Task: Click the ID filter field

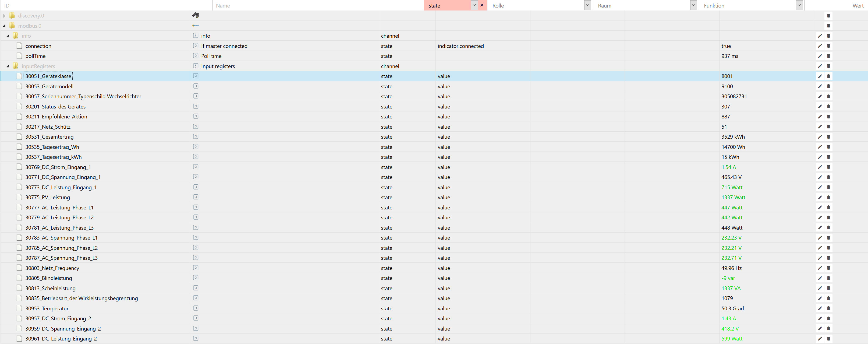Action: pyautogui.click(x=106, y=5)
